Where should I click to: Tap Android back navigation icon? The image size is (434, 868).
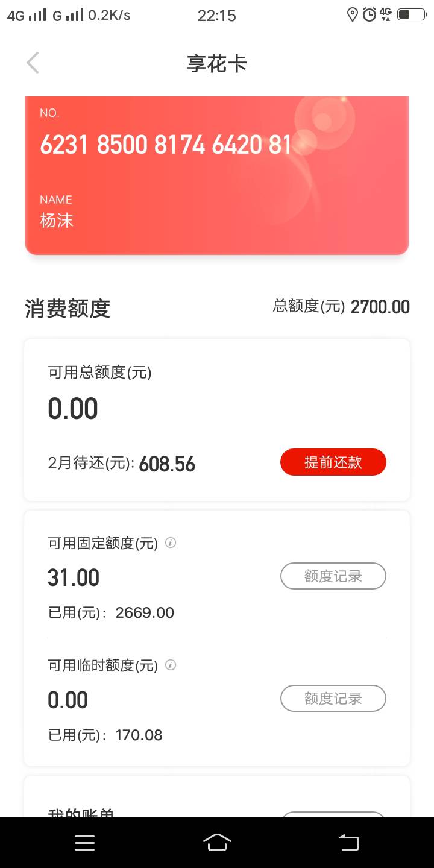point(349,843)
